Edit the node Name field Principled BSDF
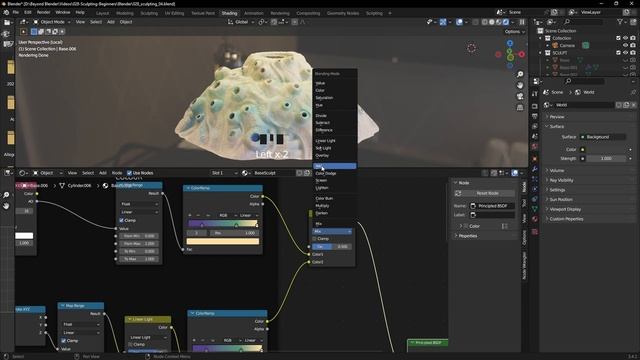The width and height of the screenshot is (640, 360). pos(492,206)
